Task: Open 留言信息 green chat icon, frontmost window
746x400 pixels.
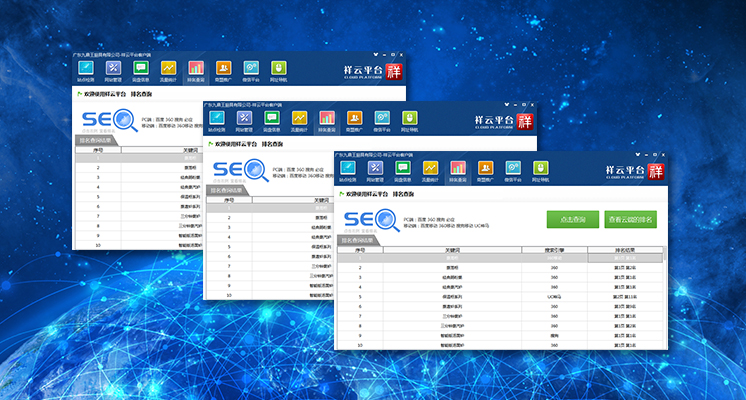Action: 403,170
